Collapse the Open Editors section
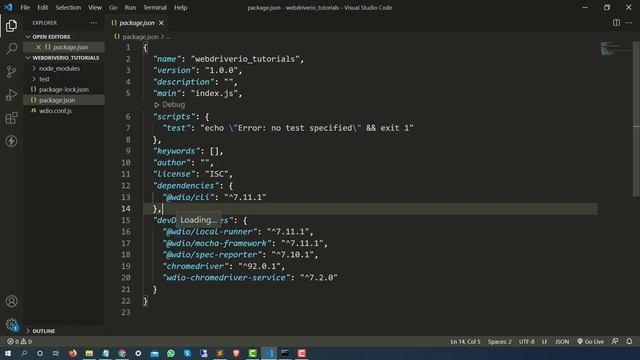640x360 pixels. (x=51, y=37)
